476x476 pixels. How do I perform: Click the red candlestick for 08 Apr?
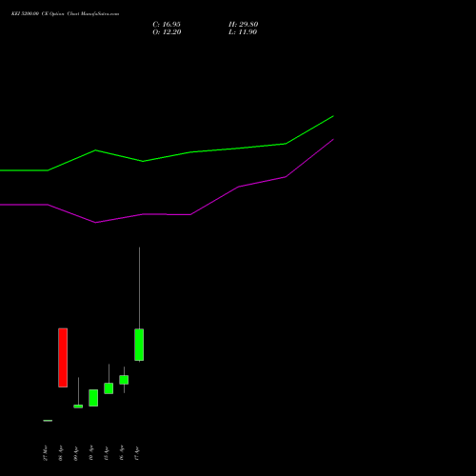[x=63, y=358]
